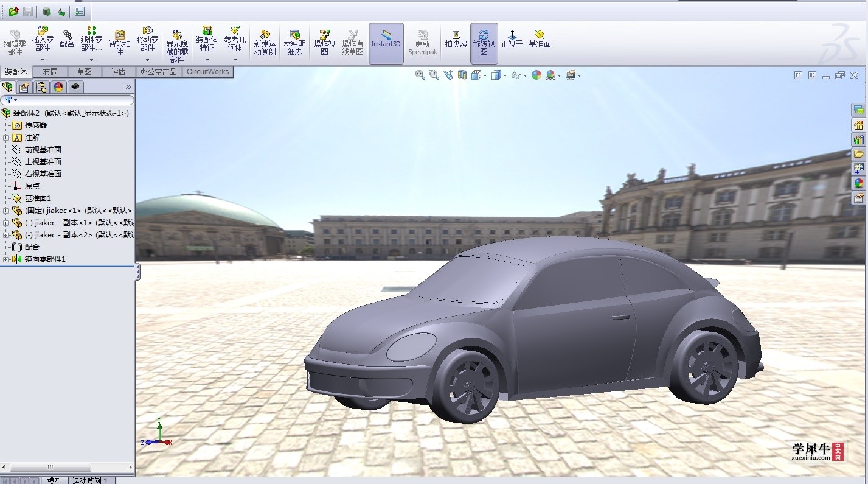Click 显示隐藏的零部件 tool
The width and height of the screenshot is (868, 484).
point(177,46)
